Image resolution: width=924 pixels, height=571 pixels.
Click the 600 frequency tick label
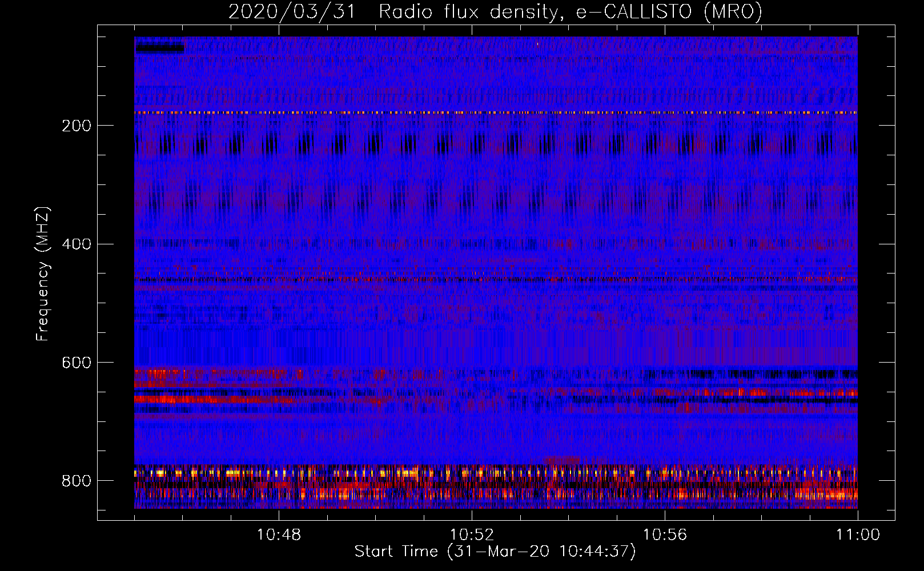coord(77,363)
